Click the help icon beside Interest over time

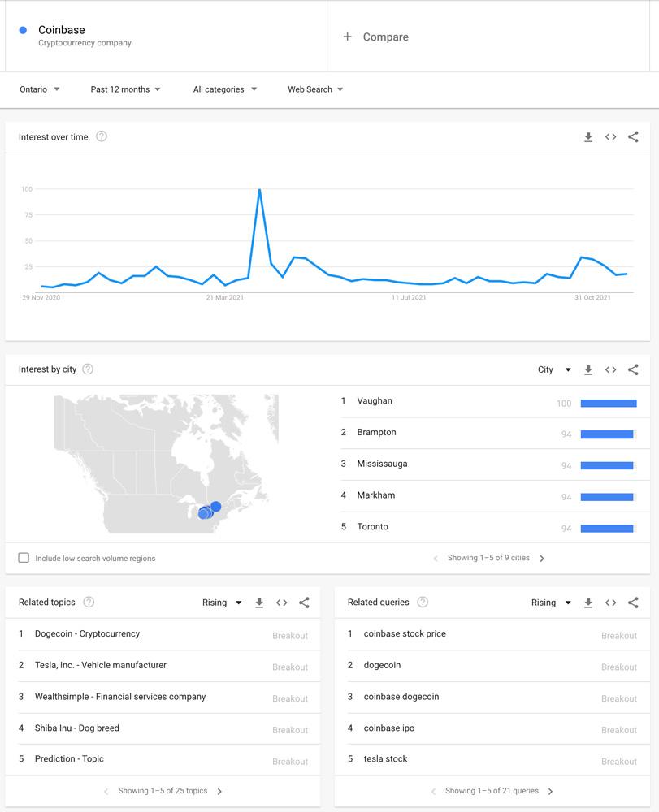click(102, 136)
